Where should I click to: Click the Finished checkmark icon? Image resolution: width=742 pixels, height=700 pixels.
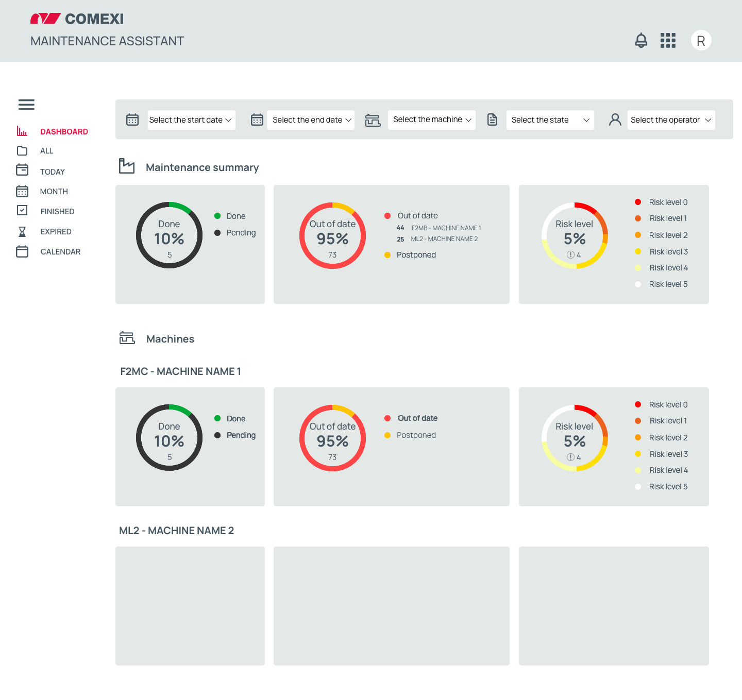pyautogui.click(x=22, y=210)
